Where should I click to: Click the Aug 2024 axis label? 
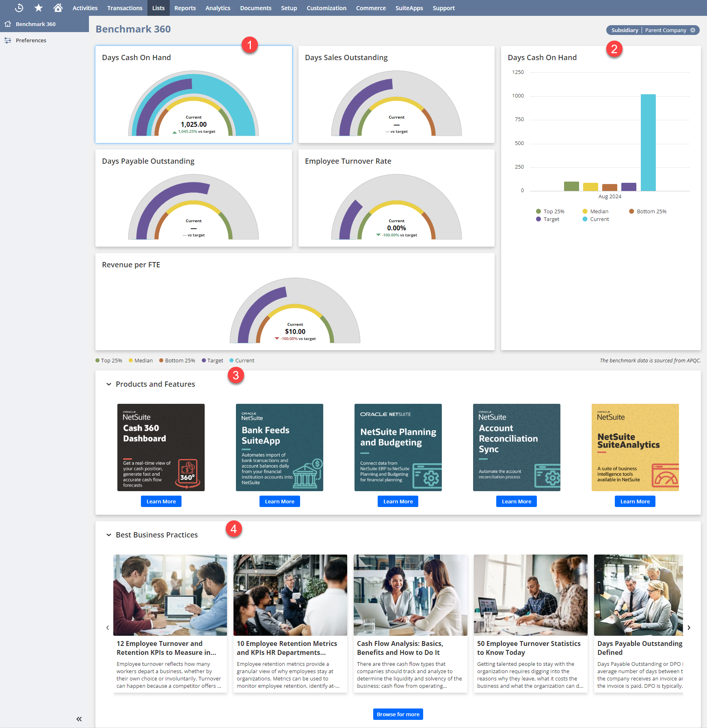click(610, 196)
